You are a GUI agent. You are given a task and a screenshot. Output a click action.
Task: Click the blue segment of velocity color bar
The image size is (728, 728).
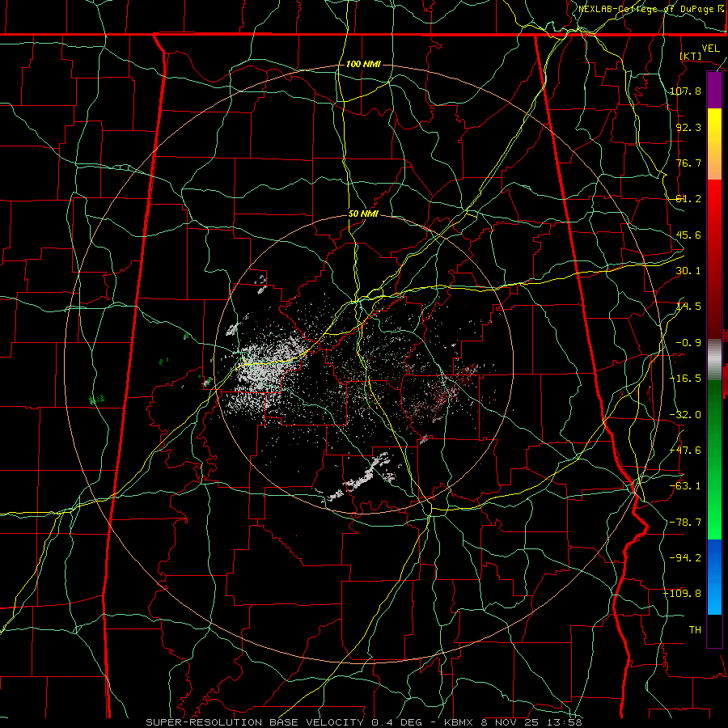714,577
